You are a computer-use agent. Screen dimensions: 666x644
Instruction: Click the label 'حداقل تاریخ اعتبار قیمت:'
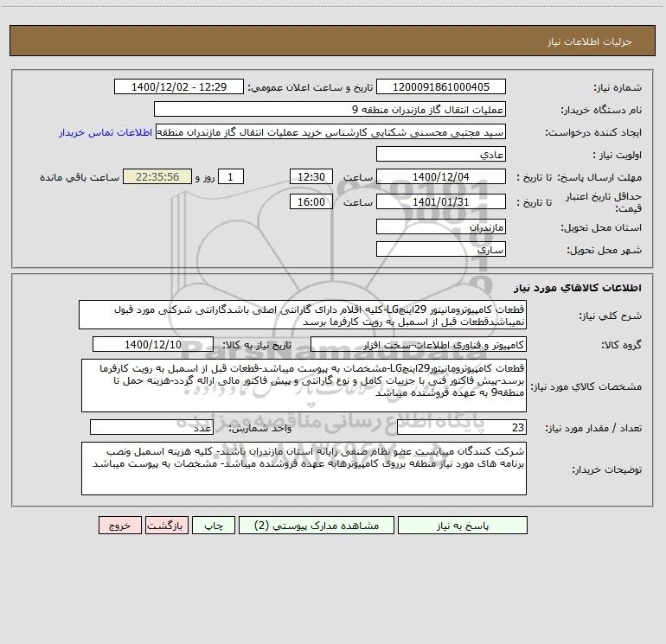pos(604,202)
